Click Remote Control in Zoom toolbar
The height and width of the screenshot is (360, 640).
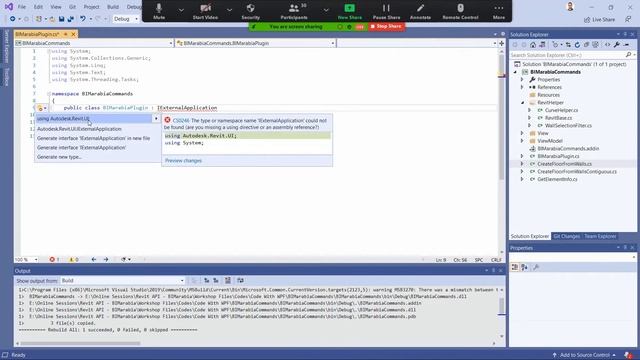click(460, 11)
